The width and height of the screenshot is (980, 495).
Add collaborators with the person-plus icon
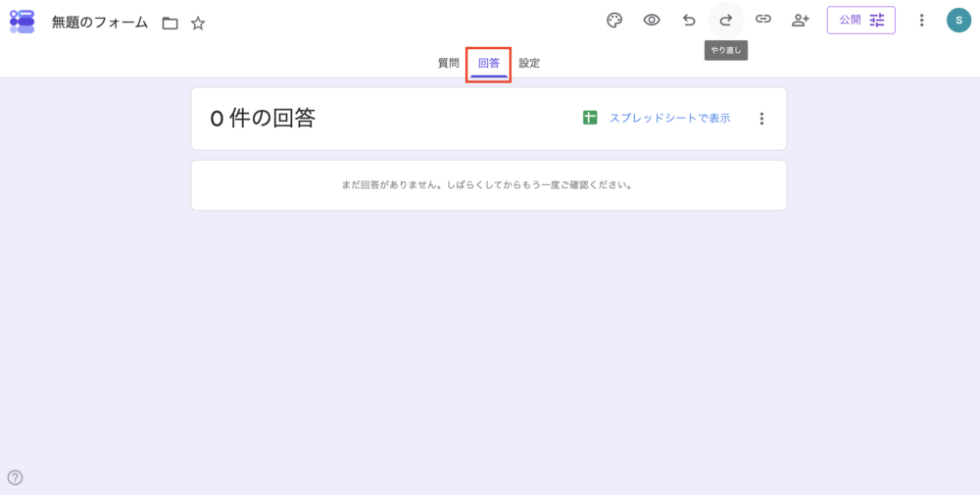800,20
